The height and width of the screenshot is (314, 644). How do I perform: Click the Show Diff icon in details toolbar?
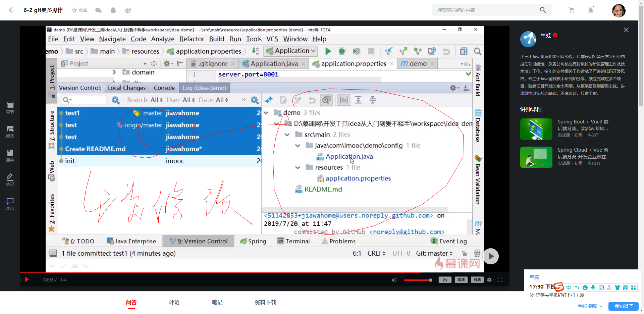283,100
